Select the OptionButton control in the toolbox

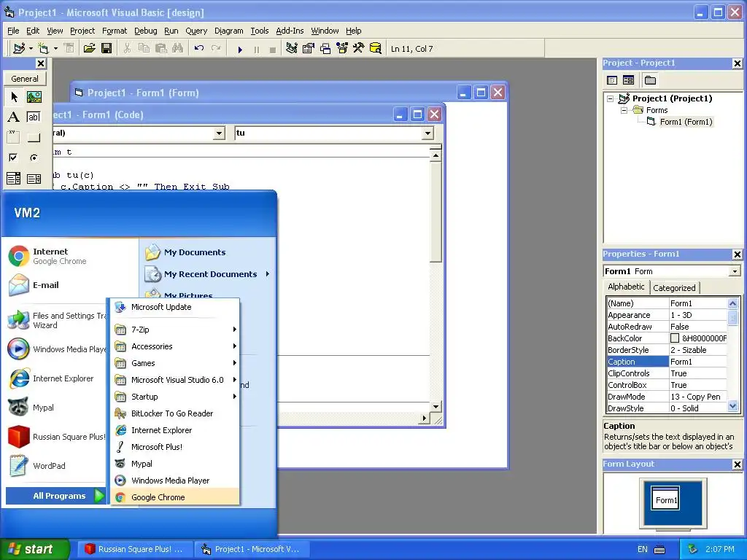tap(34, 157)
